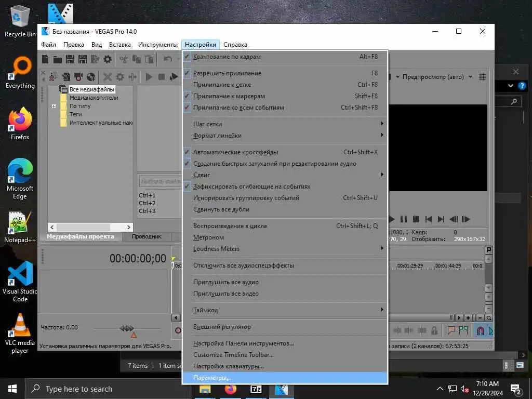Click the Remove unused media icon

pyautogui.click(x=54, y=77)
